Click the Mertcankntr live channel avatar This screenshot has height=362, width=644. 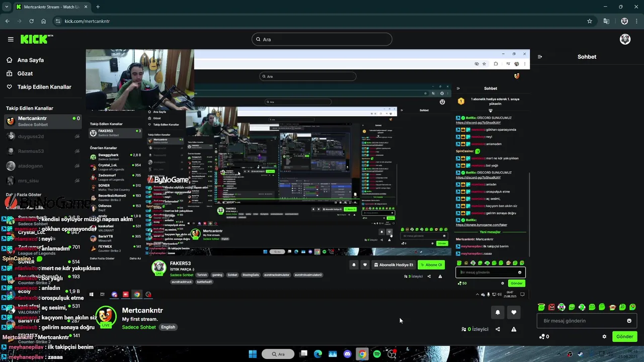coord(106,317)
